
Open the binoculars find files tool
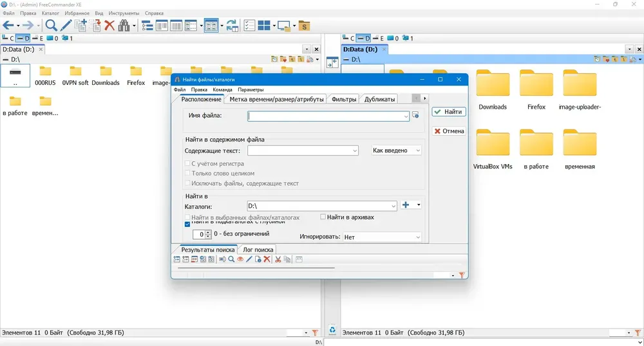coord(124,26)
